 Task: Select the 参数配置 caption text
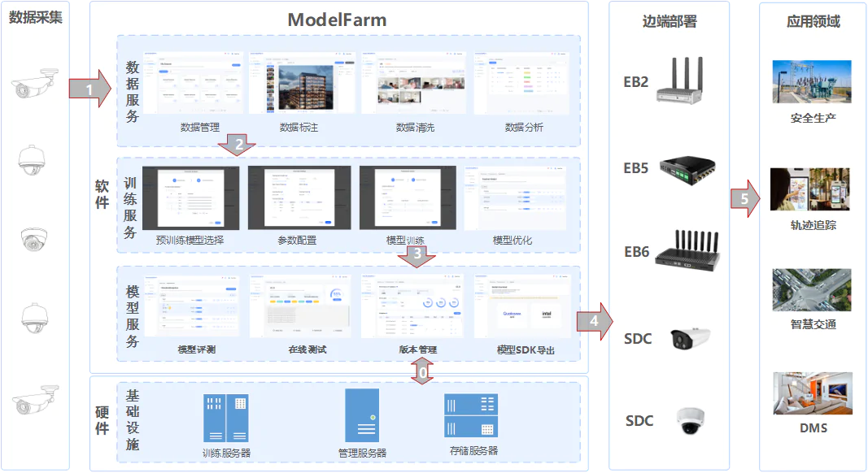[x=297, y=240]
